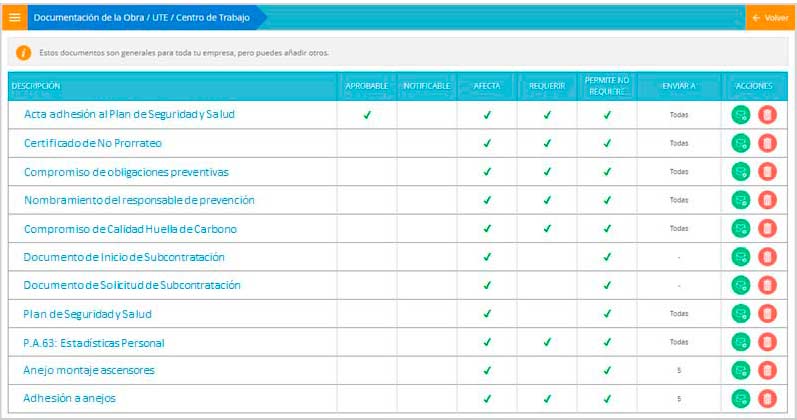This screenshot has width=797, height=420.
Task: Delete Certificado de No Prorrateo
Action: (768, 143)
